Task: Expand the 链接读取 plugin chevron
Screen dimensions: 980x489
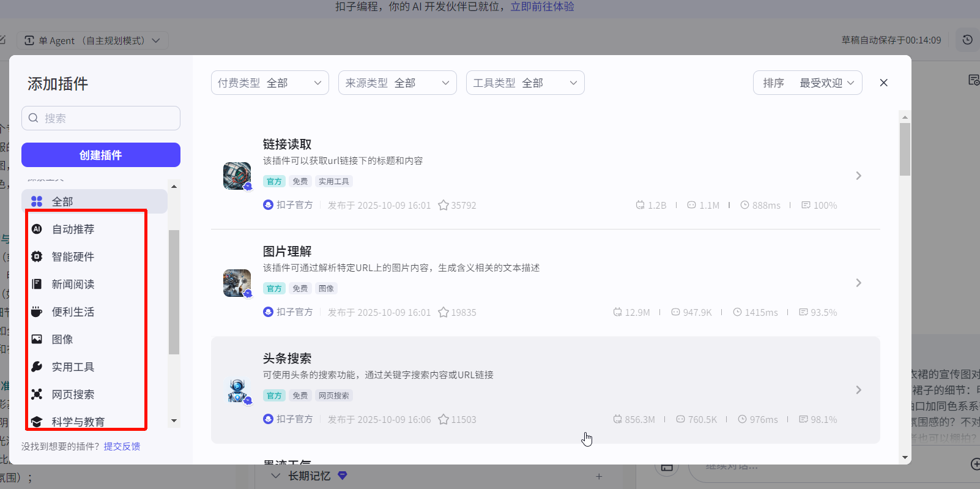Action: (x=858, y=176)
